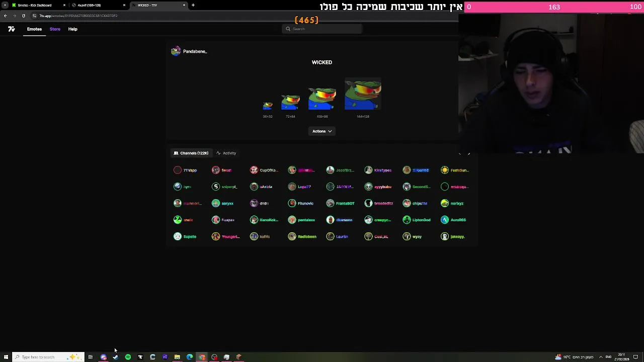The width and height of the screenshot is (644, 362).
Task: Click broadeditz channel avatar
Action: [369, 203]
